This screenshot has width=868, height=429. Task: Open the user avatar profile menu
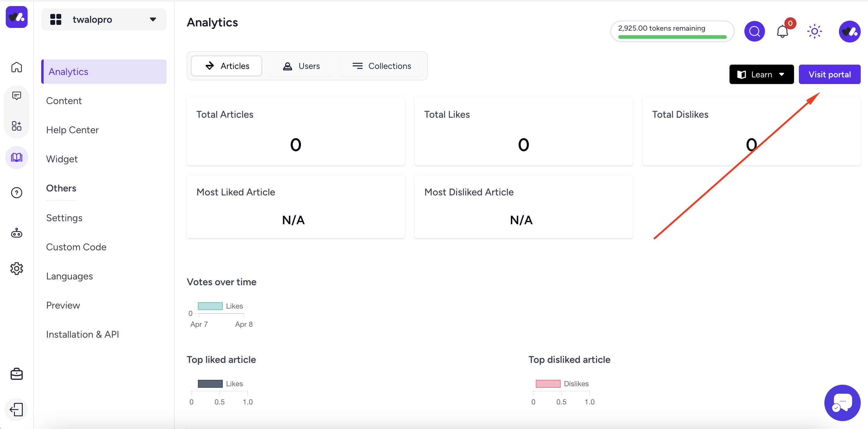coord(849,31)
